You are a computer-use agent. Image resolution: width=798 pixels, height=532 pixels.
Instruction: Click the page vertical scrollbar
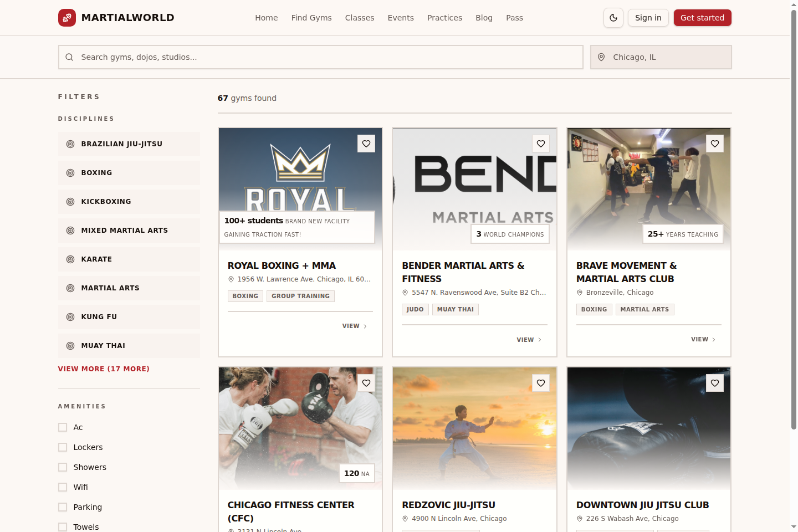pyautogui.click(x=794, y=219)
